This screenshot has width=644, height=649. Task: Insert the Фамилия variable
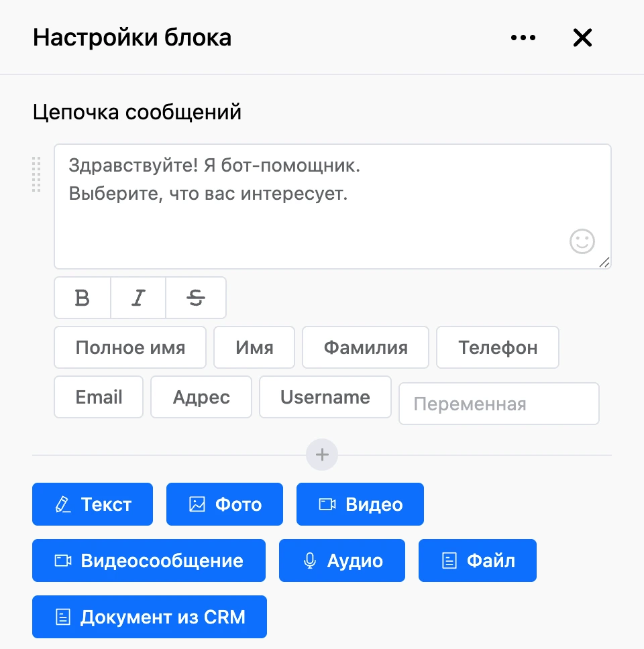point(366,347)
